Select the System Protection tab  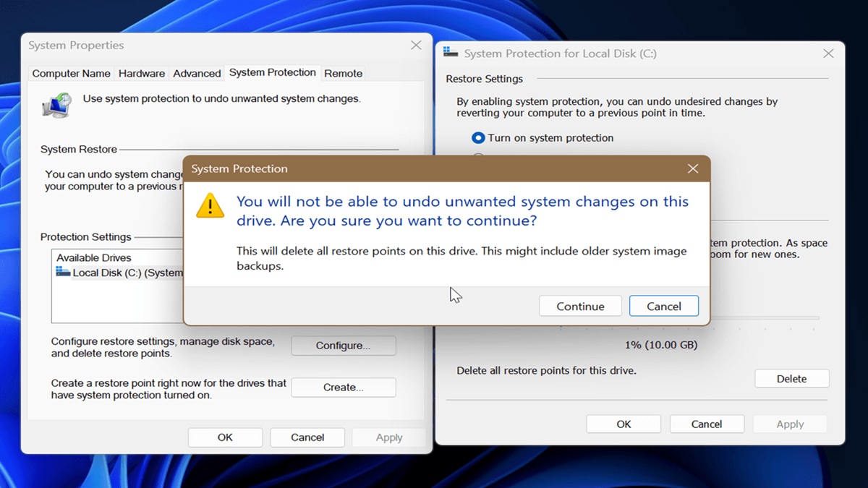point(273,72)
